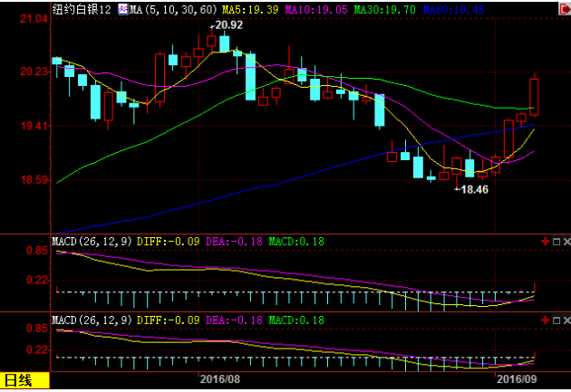Click the 20.92 high price label
The width and height of the screenshot is (571, 392).
point(228,25)
